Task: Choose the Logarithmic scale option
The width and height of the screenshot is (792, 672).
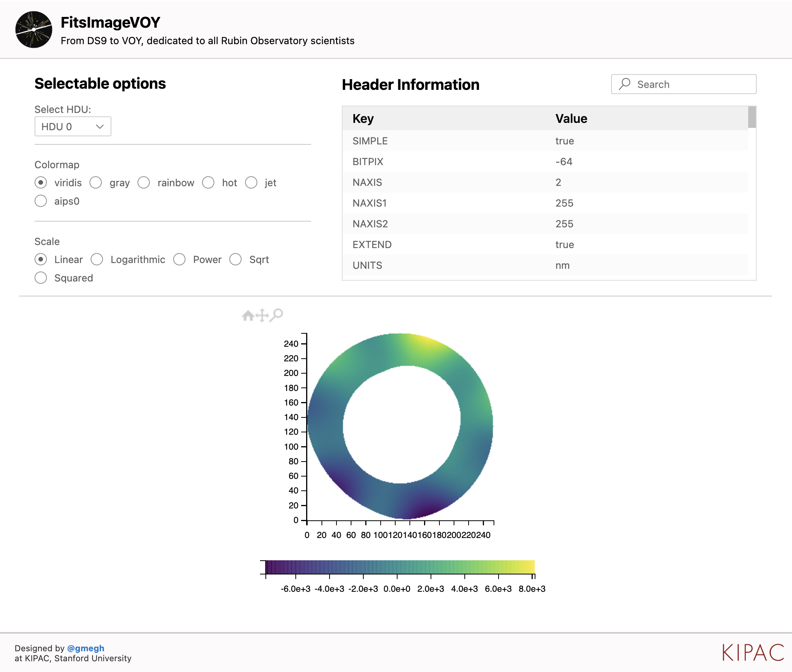Action: coord(97,259)
